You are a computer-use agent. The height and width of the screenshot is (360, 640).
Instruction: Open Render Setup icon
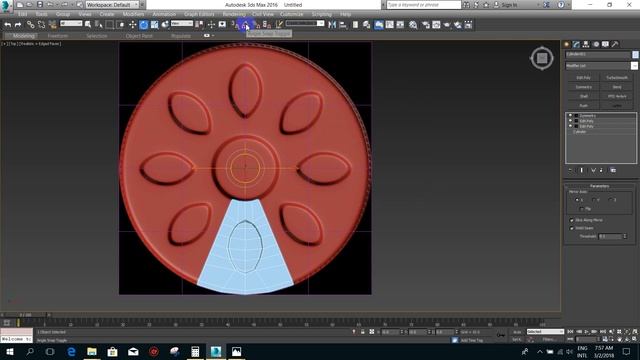tap(426, 25)
